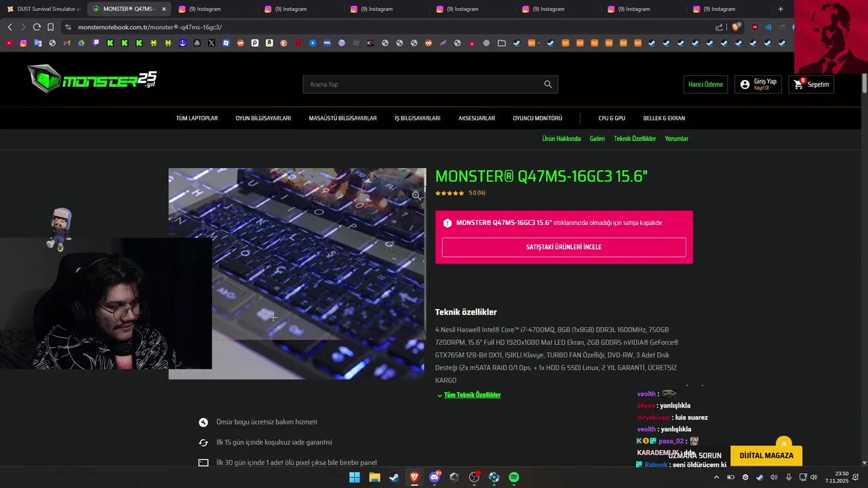
Task: Show hidden system tray icons
Action: [716, 477]
